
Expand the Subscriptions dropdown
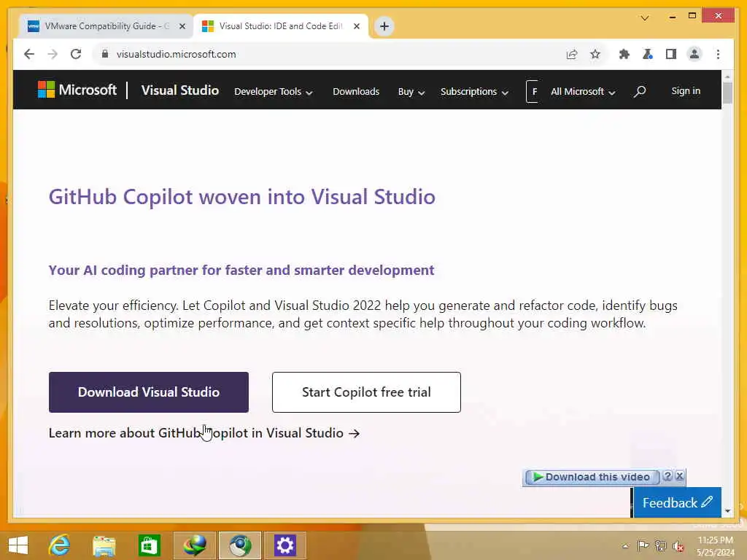pyautogui.click(x=474, y=91)
